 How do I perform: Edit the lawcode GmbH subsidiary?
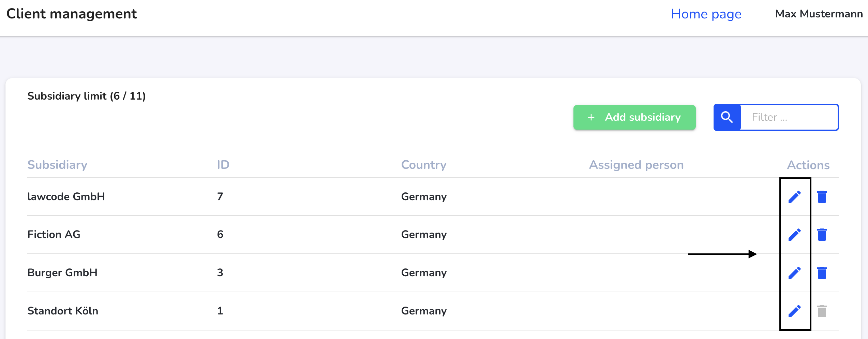coord(794,197)
